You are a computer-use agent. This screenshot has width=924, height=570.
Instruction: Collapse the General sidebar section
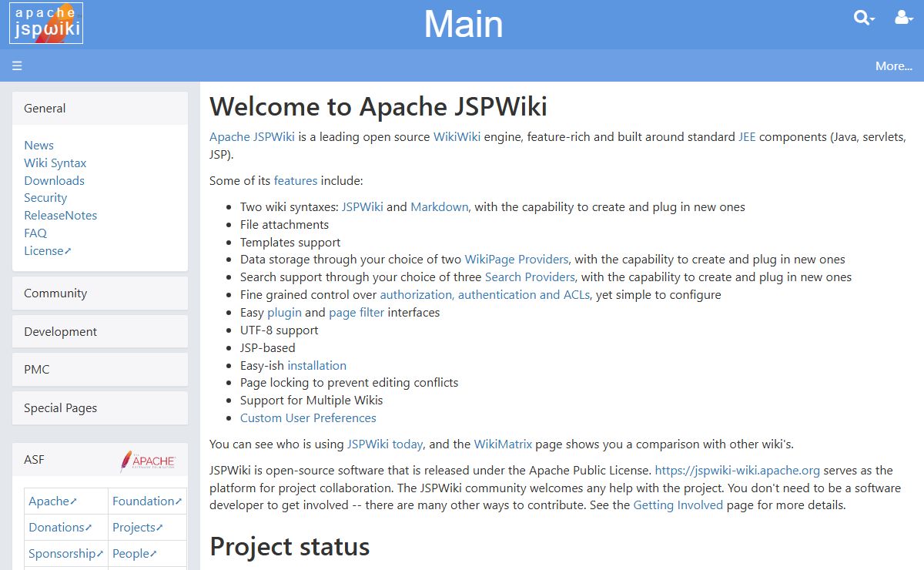tap(100, 109)
